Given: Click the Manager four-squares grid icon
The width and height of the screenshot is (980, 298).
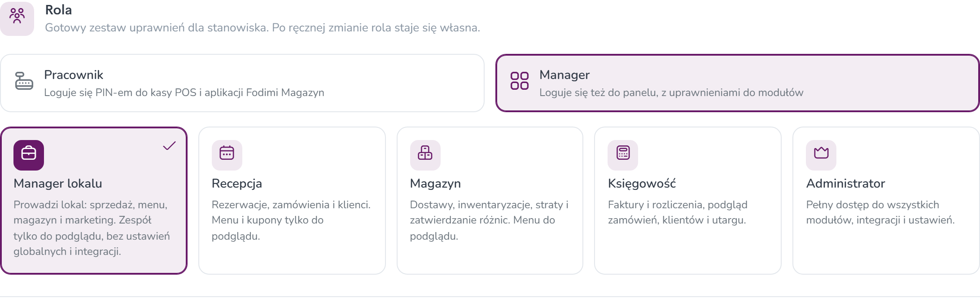Looking at the screenshot, I should 520,81.
